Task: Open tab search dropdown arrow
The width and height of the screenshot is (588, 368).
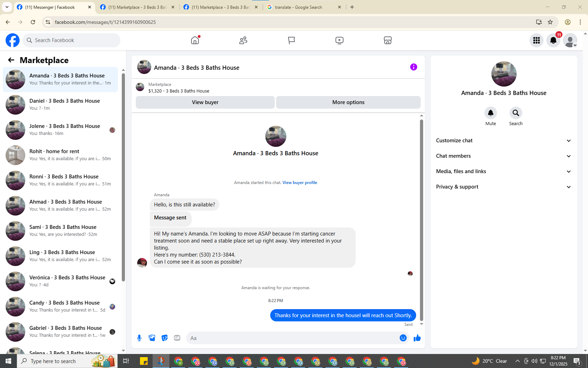Action: click(x=7, y=7)
